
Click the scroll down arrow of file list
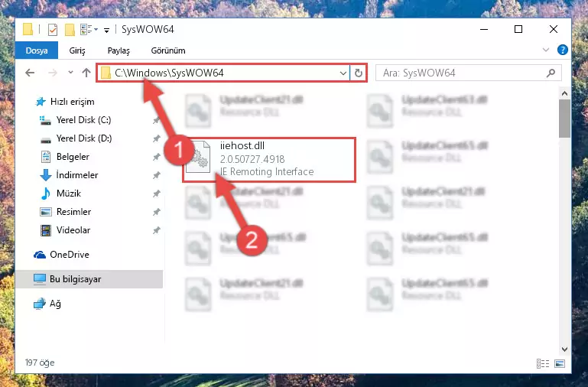click(564, 350)
